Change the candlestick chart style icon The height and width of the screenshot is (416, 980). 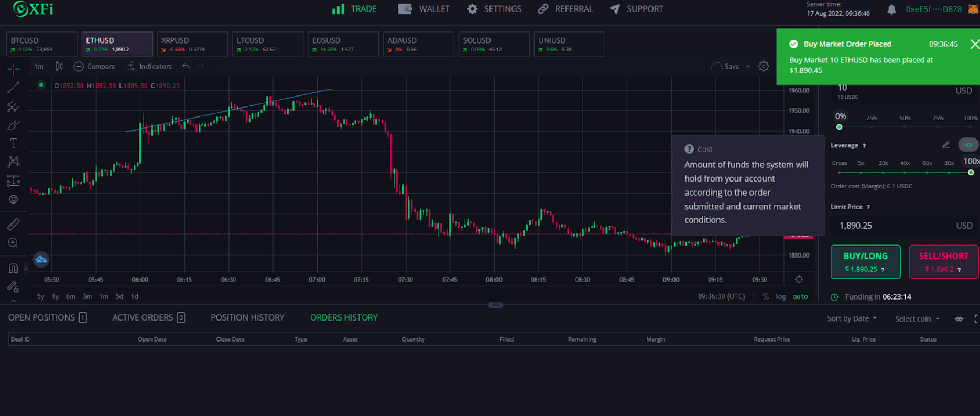coord(59,67)
